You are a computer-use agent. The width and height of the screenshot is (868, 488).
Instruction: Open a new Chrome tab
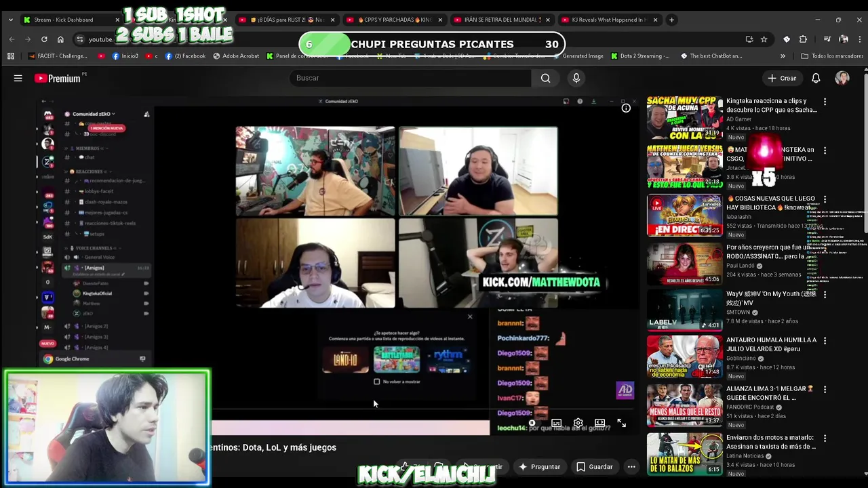(x=671, y=20)
